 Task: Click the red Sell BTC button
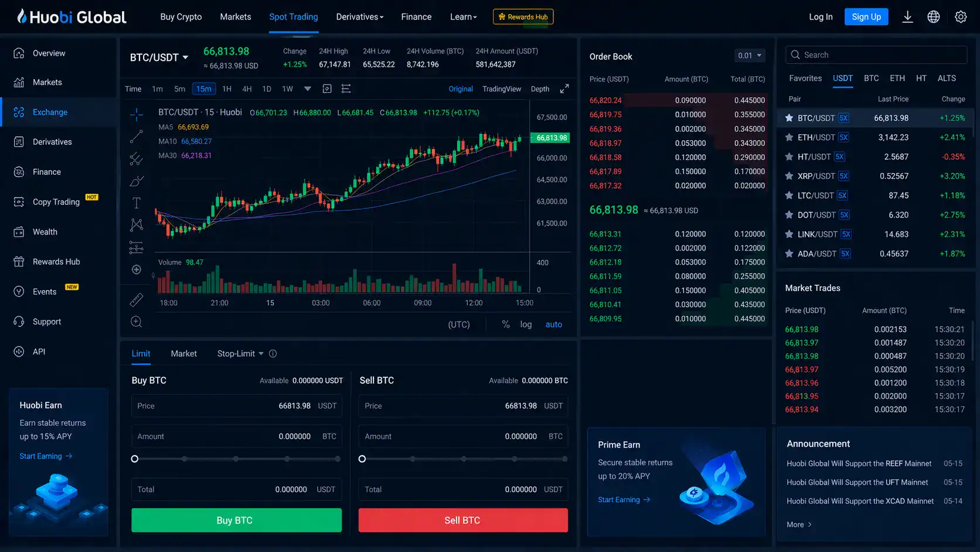tap(463, 520)
